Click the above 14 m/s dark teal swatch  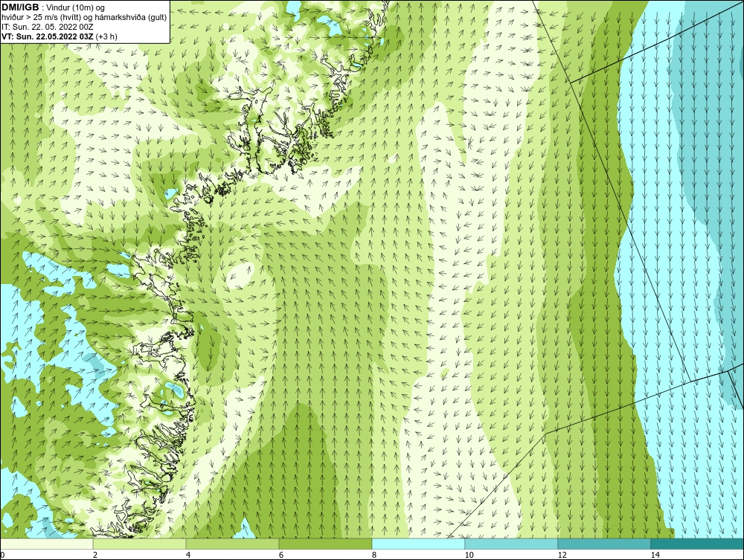point(698,544)
